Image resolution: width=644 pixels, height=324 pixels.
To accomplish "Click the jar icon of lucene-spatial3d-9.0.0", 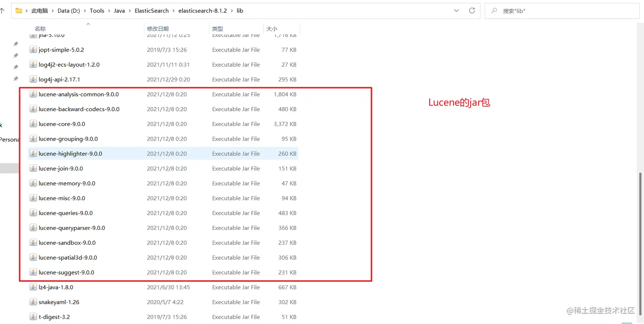I will [33, 258].
